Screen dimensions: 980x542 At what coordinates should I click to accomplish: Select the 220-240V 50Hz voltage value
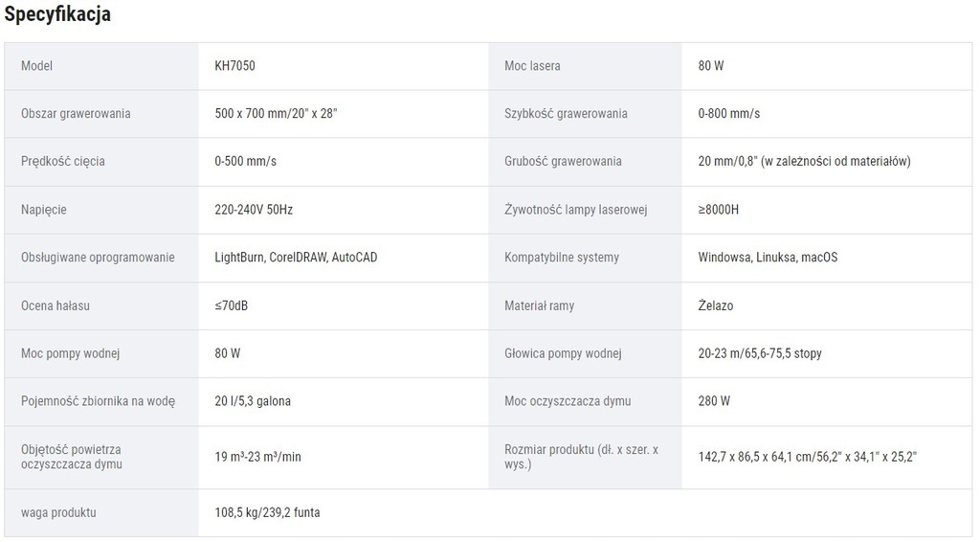pos(253,210)
